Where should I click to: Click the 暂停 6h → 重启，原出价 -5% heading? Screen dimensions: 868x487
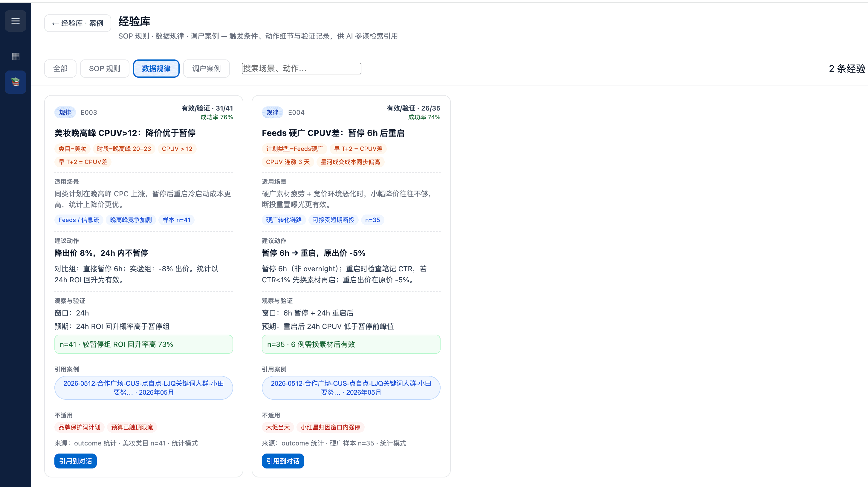(x=313, y=253)
